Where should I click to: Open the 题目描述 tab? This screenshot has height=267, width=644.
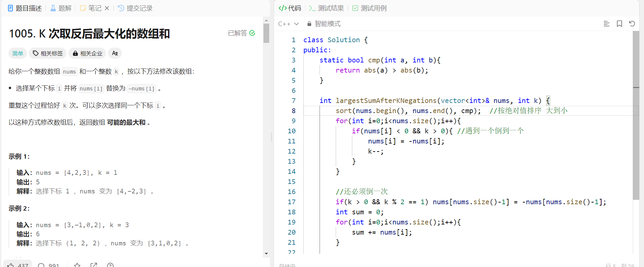(x=25, y=8)
